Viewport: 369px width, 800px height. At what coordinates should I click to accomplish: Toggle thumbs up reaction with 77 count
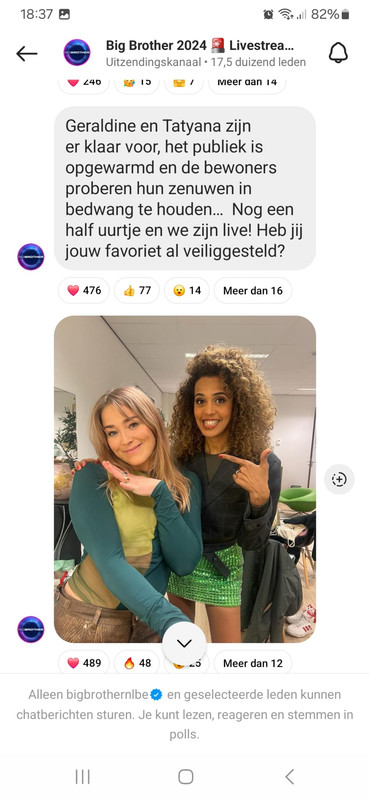[137, 290]
